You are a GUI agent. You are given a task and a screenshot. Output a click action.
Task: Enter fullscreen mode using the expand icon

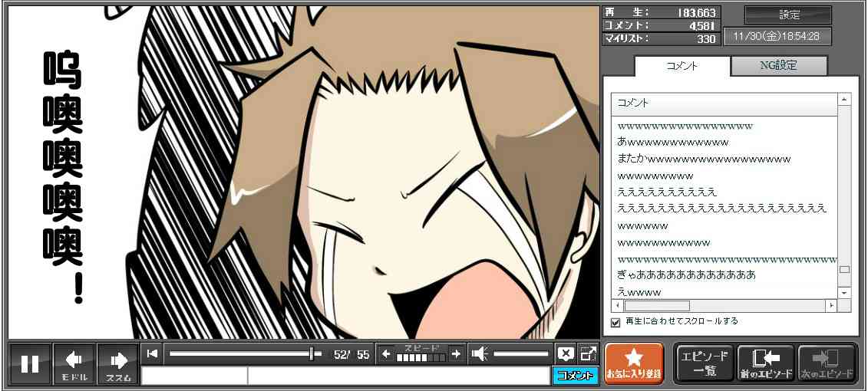tap(588, 353)
